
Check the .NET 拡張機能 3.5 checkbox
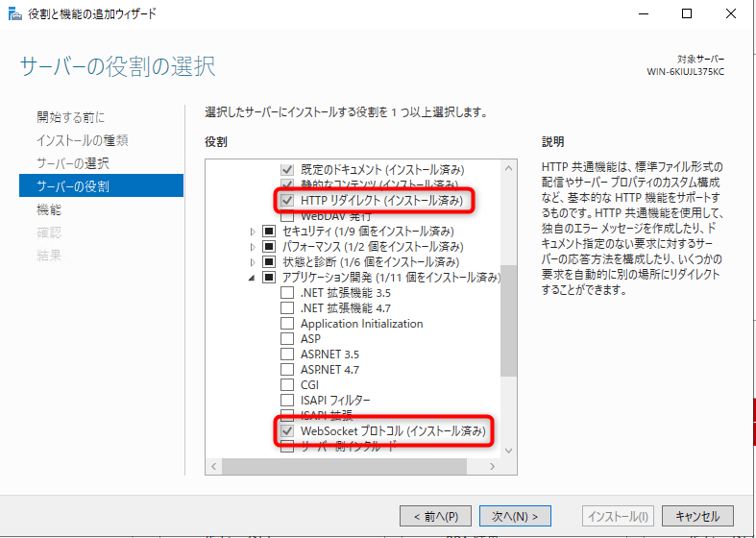[x=286, y=293]
